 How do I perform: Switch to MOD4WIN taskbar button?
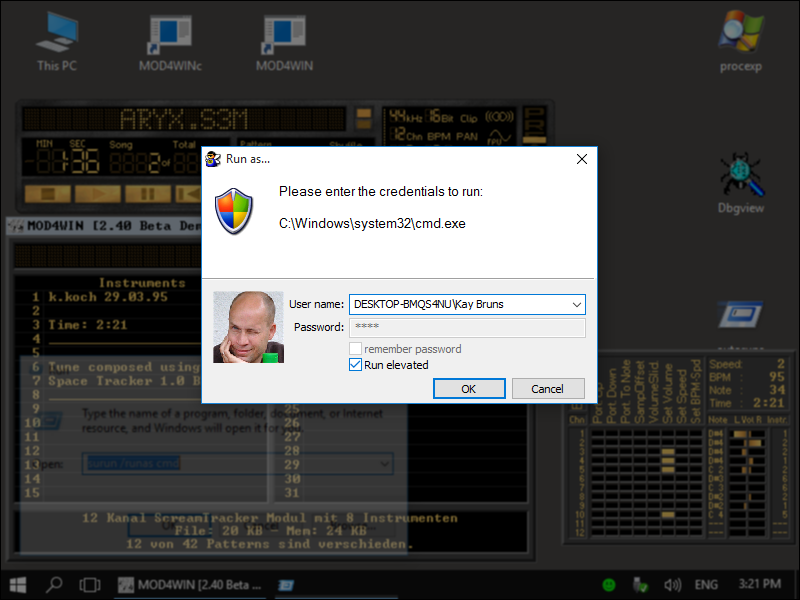pos(190,585)
